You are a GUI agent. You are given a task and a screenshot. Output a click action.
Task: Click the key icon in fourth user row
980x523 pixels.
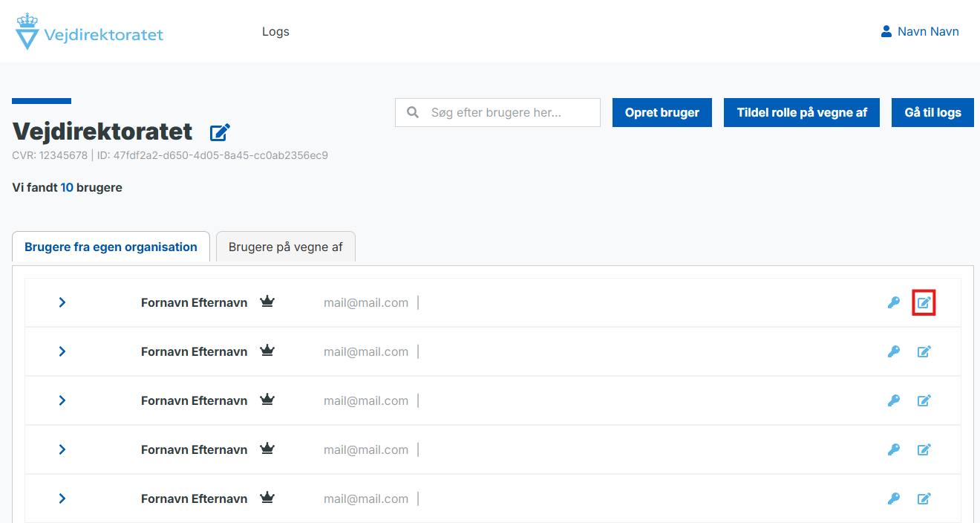point(894,449)
